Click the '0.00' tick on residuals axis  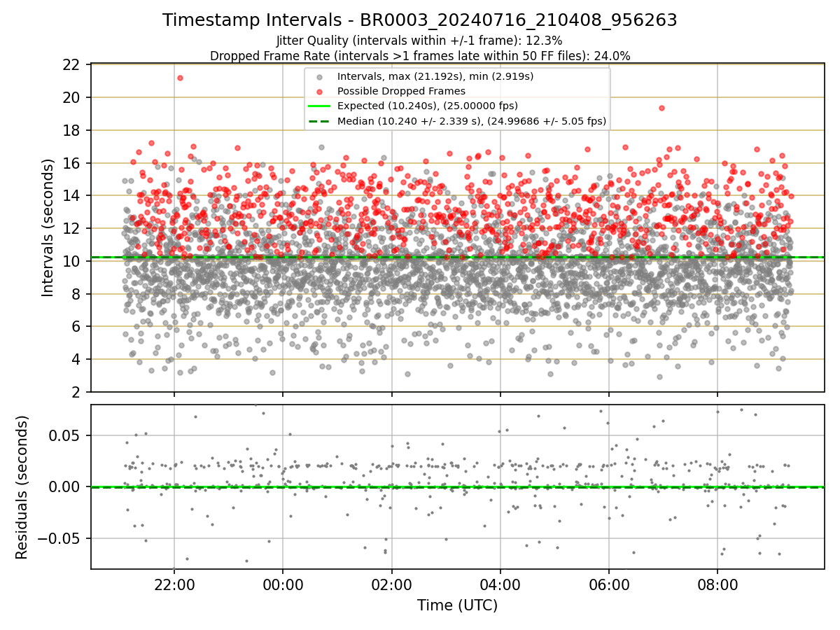click(65, 487)
